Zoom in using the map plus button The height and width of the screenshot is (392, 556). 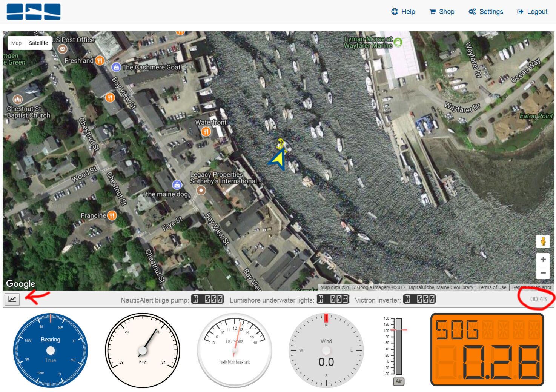[x=543, y=260]
